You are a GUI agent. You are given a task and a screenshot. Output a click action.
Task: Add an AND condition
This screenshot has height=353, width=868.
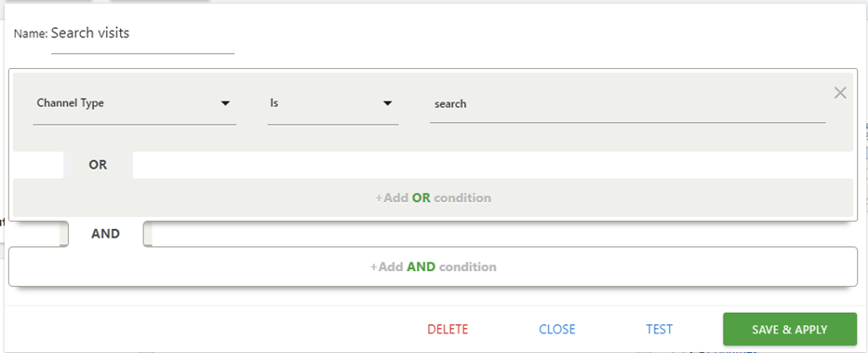tap(433, 266)
